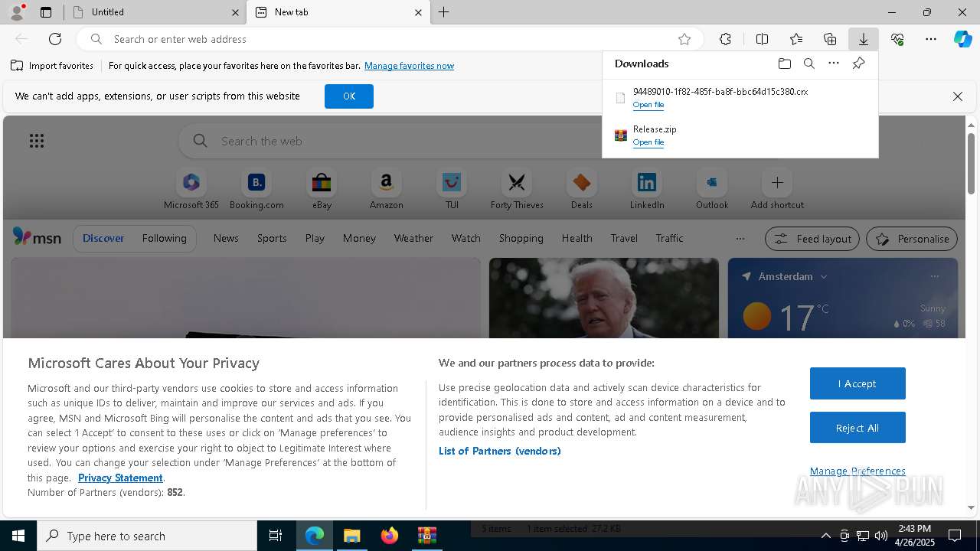Viewport: 980px width, 551px height.
Task: Open the Booking.com shortcut
Action: pyautogui.click(x=256, y=190)
